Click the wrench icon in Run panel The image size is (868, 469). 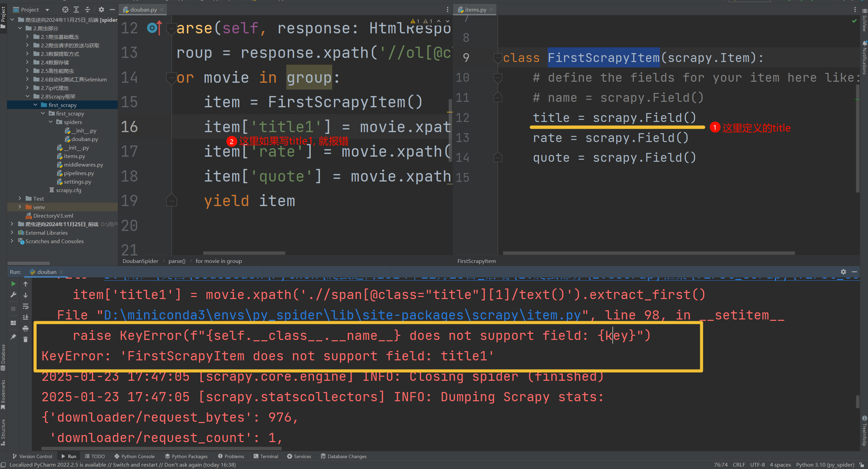[13, 295]
